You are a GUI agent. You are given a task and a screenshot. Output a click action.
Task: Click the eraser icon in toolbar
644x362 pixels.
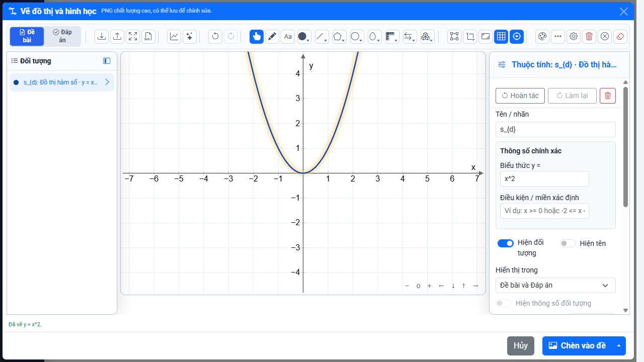[620, 36]
